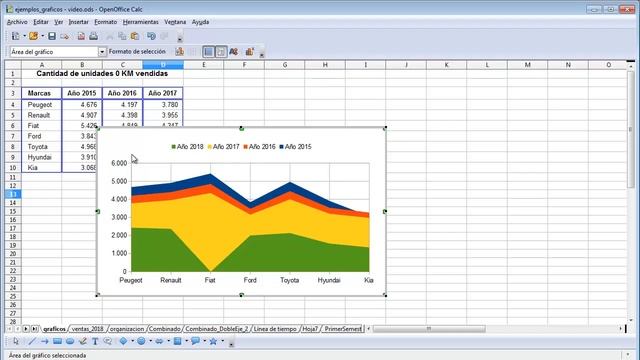Select the Ellipse drawing tool

(70, 341)
